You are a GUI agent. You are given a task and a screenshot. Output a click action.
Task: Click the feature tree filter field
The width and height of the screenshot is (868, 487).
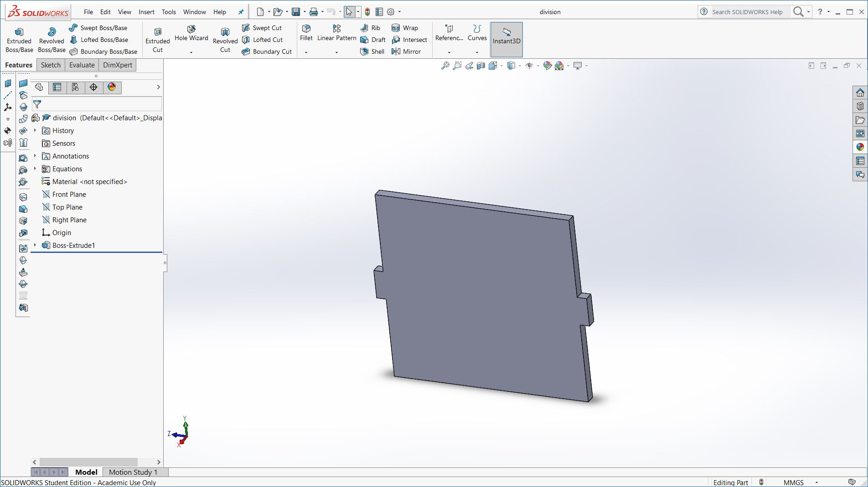point(96,104)
